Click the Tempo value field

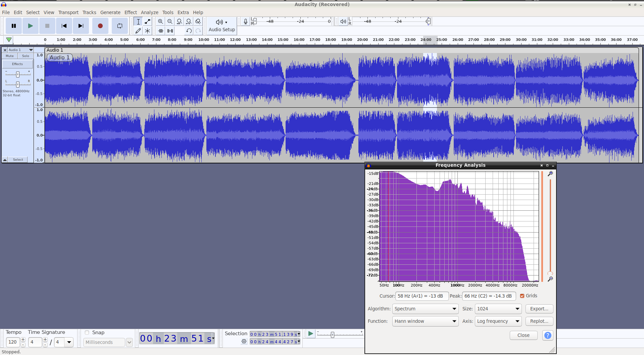coord(13,342)
